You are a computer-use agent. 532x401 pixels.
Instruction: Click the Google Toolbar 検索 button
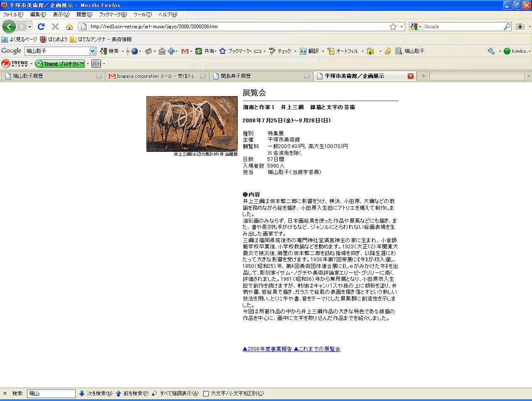(x=109, y=51)
